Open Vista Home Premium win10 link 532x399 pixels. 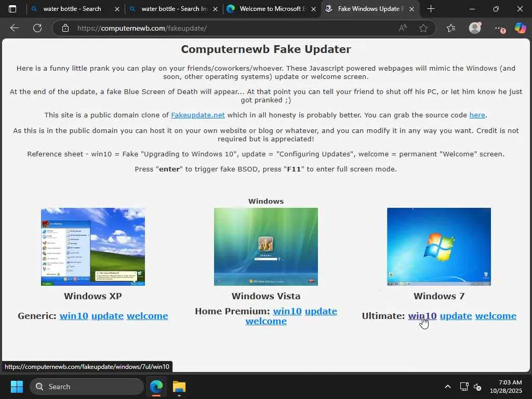click(287, 311)
